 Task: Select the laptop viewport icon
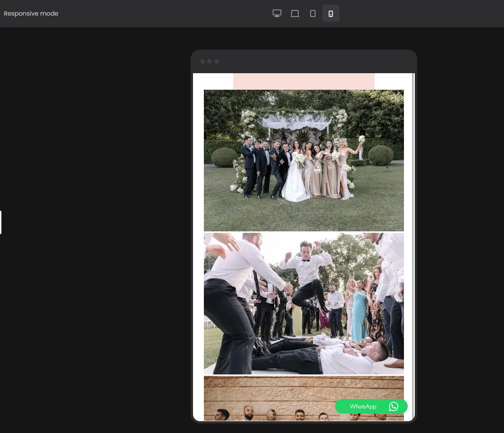click(295, 13)
